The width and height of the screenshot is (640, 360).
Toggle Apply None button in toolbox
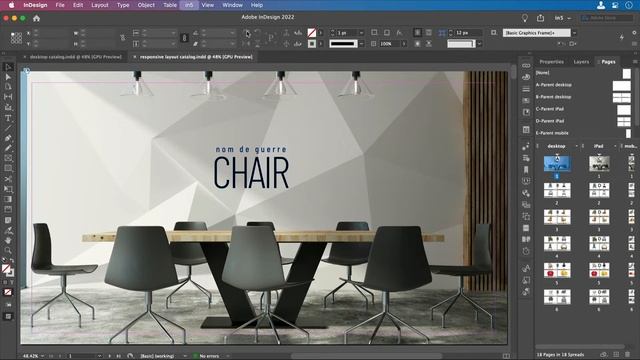tap(8, 292)
